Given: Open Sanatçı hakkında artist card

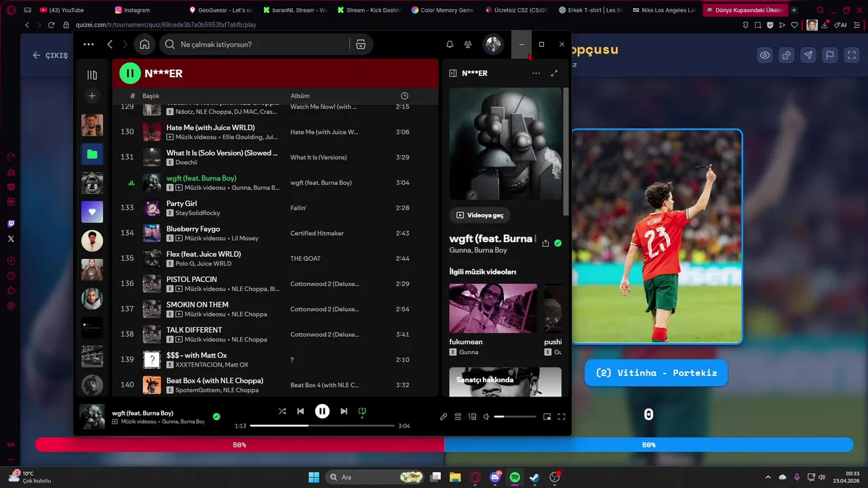Looking at the screenshot, I should click(x=505, y=382).
